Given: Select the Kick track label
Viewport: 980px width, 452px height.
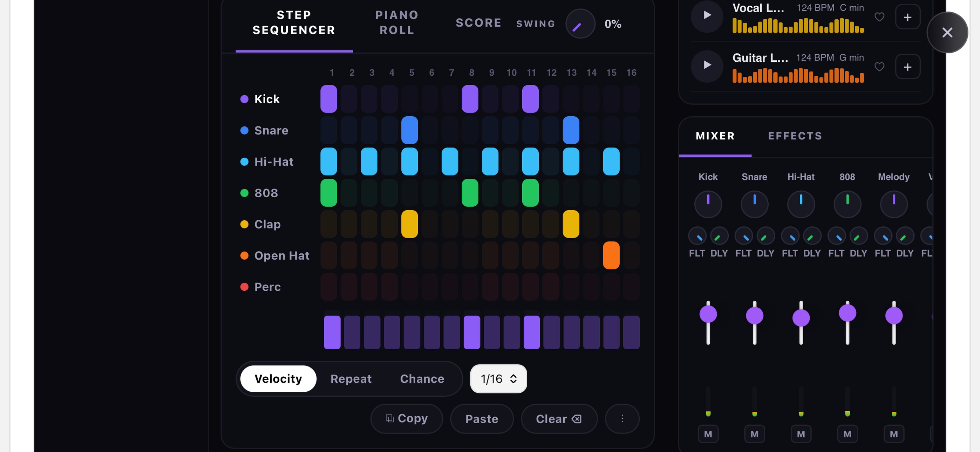Looking at the screenshot, I should pyautogui.click(x=267, y=99).
